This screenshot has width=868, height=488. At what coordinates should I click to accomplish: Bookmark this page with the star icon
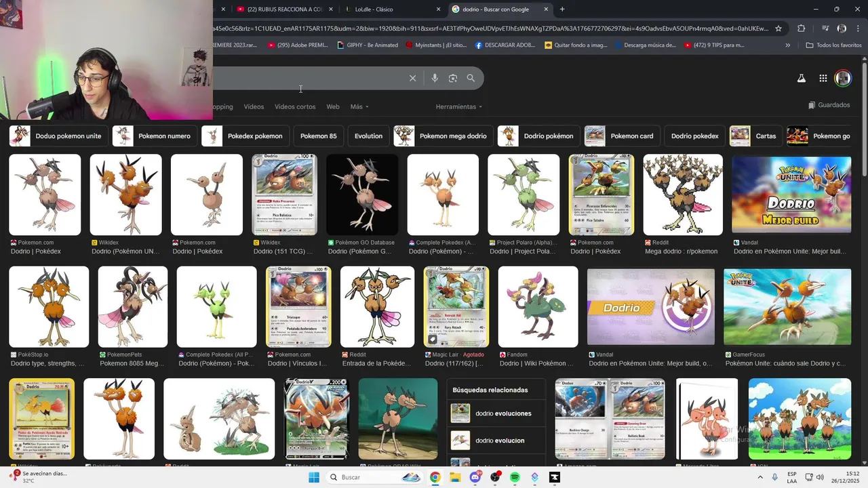click(x=778, y=28)
